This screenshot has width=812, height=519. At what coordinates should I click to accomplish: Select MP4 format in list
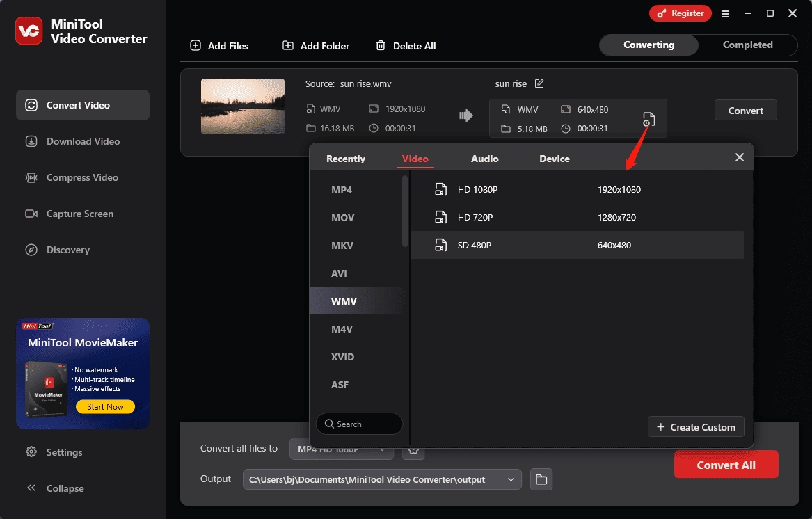(356, 190)
